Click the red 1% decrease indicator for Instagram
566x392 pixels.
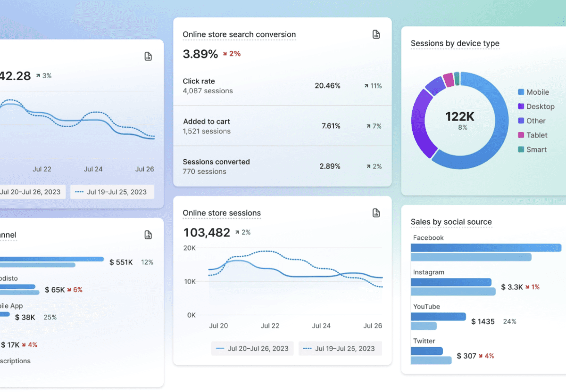click(x=533, y=287)
